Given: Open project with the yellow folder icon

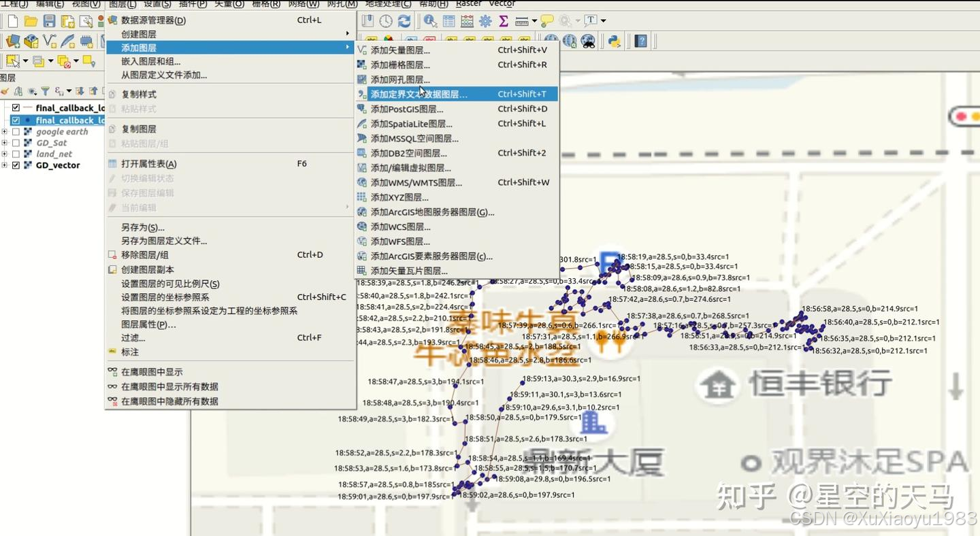Looking at the screenshot, I should click(x=31, y=21).
